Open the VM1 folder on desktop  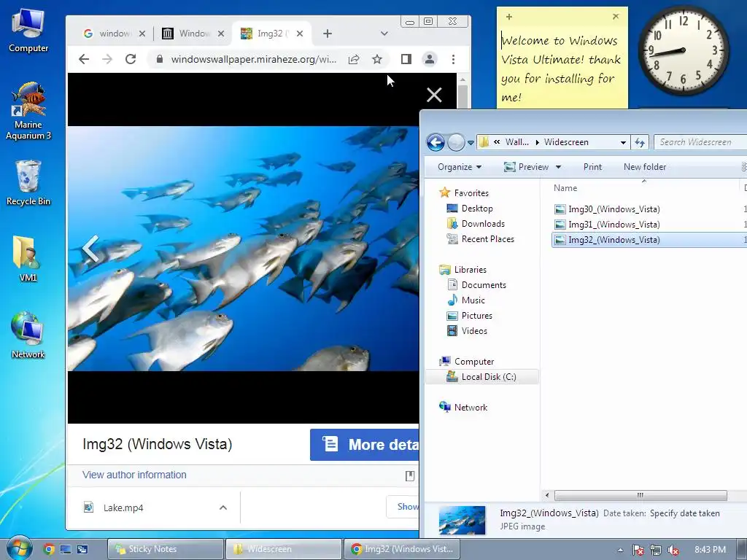[x=28, y=259]
